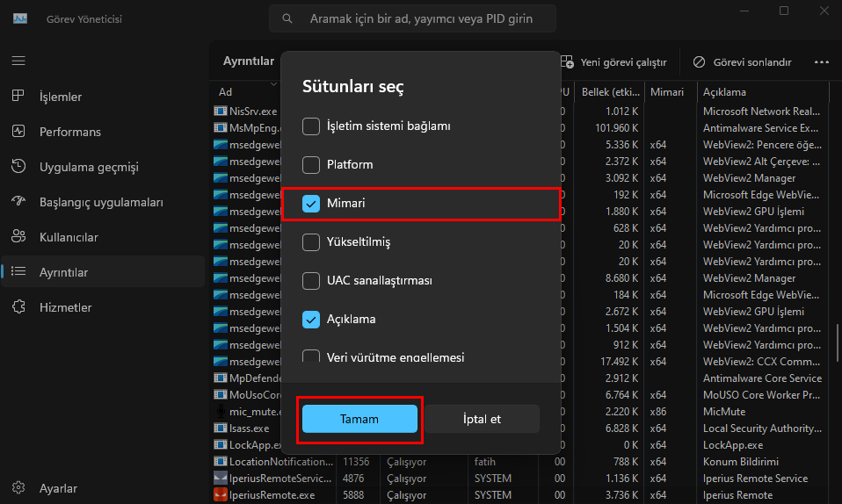Click the MpDefender process icon
842x504 pixels.
pos(220,378)
